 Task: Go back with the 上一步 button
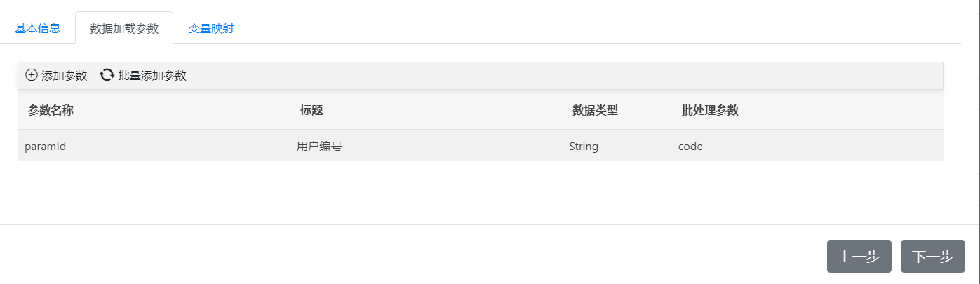(859, 256)
